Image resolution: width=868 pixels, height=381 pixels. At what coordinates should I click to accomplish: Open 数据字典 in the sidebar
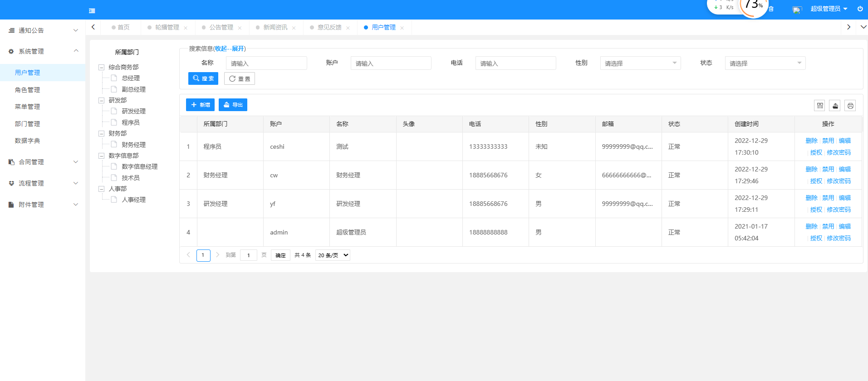pyautogui.click(x=43, y=141)
